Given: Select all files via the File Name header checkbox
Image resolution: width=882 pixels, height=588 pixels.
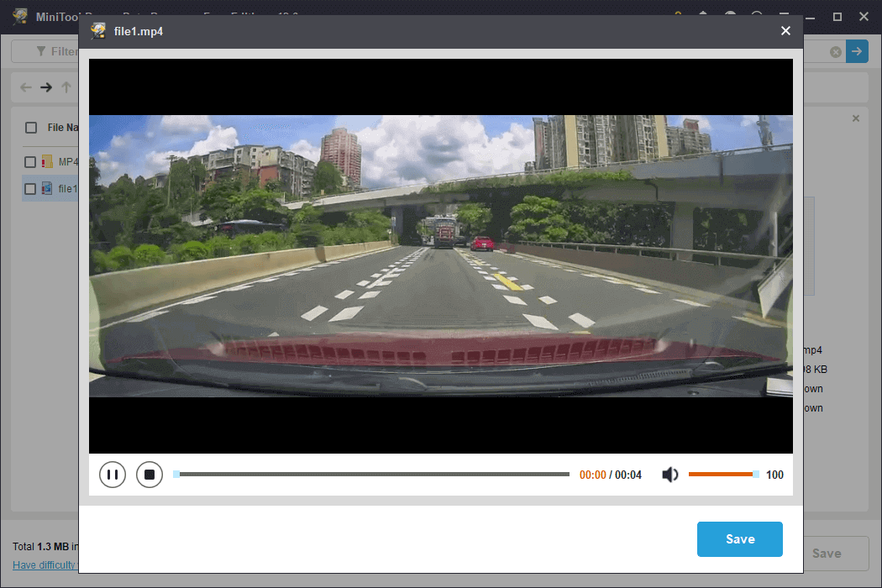Looking at the screenshot, I should (30, 127).
